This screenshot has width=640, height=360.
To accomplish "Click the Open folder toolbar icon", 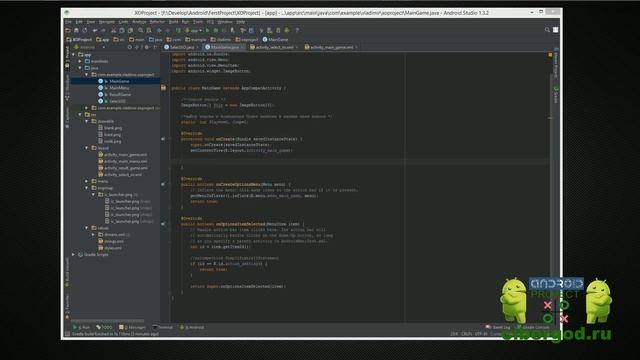I will (68, 30).
